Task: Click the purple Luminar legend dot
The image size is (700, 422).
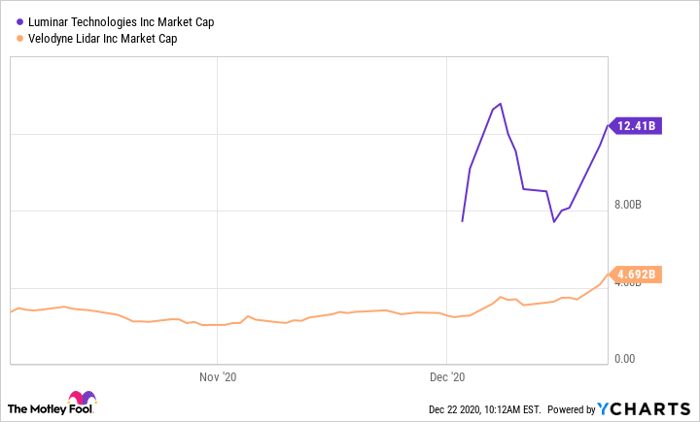Action: click(20, 21)
